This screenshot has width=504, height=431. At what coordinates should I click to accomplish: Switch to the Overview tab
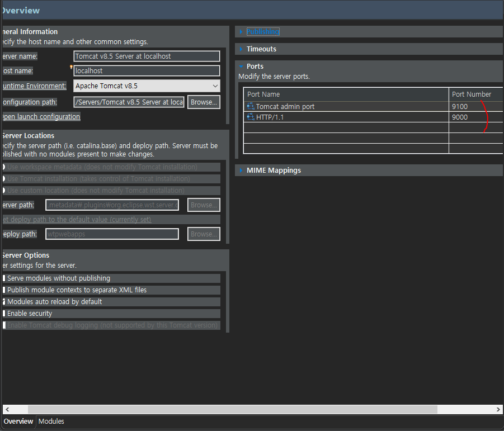[x=18, y=421]
